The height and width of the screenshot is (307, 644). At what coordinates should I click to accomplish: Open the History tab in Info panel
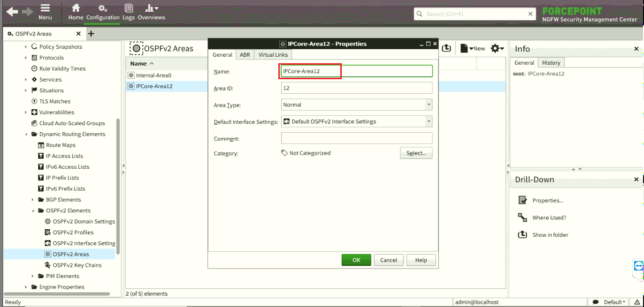tap(551, 63)
